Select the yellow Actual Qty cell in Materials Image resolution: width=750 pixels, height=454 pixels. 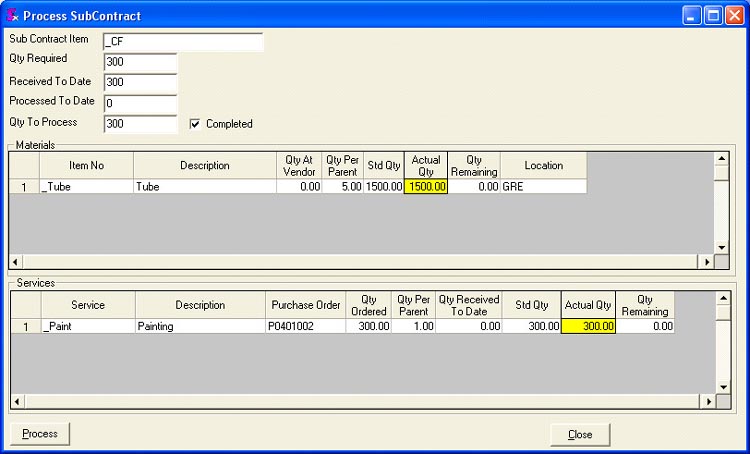425,187
